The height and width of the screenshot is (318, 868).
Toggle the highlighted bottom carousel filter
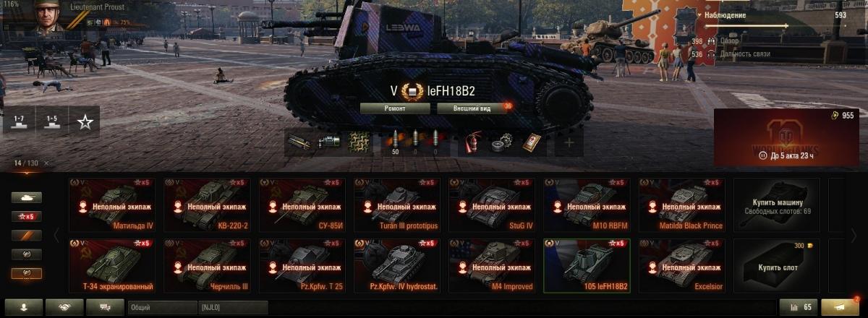coord(25,274)
